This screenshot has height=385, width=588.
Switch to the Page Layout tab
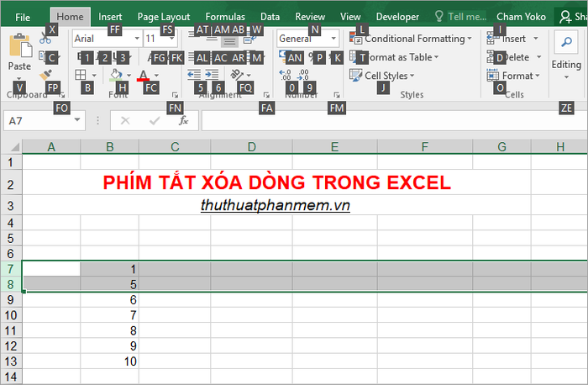163,16
